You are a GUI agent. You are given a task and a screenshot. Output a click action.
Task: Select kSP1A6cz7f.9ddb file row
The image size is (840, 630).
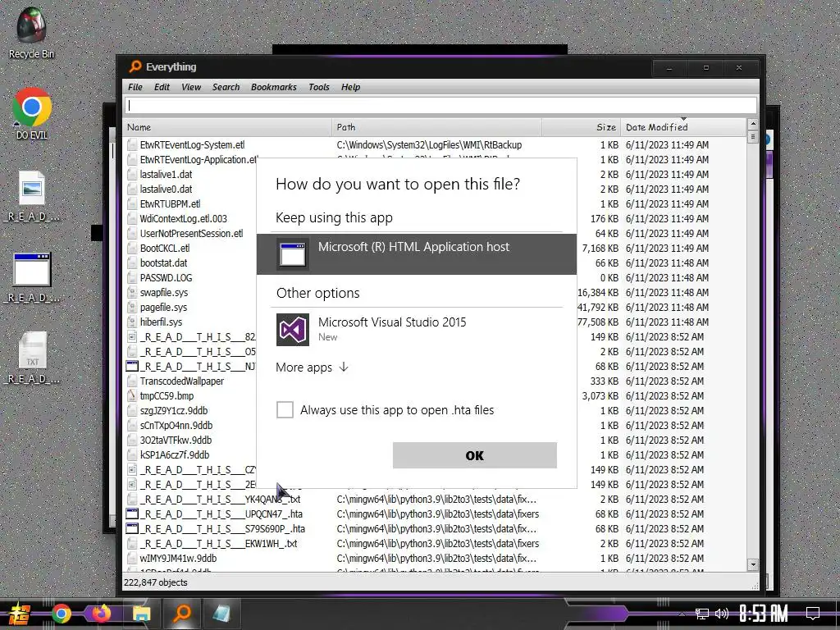coord(435,454)
